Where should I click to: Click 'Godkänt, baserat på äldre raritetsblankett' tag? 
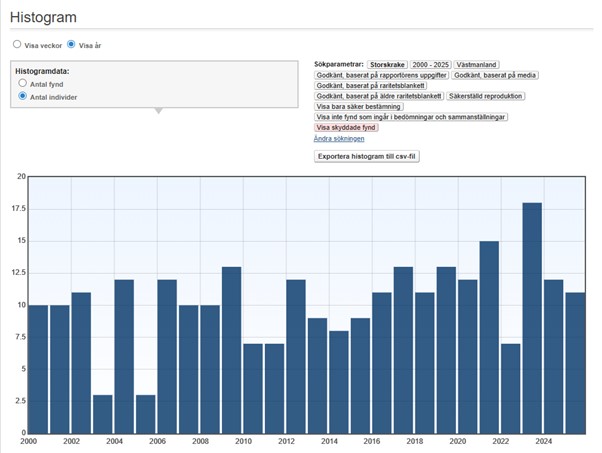coord(377,96)
